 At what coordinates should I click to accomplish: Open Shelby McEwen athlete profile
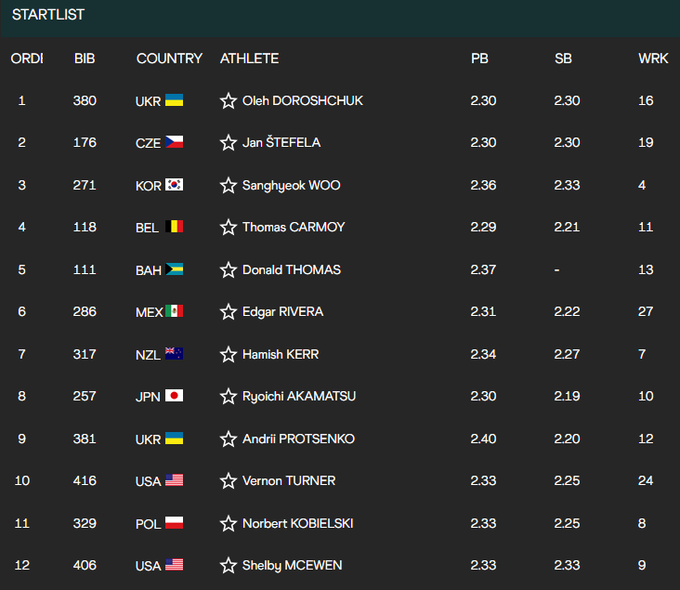point(292,566)
